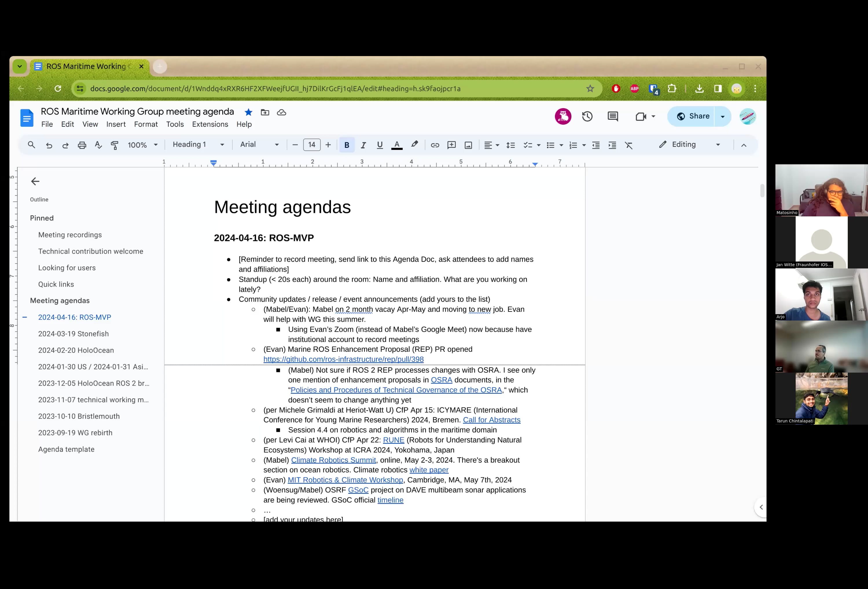Viewport: 868px width, 589px height.
Task: Select the paint format roller icon
Action: [x=115, y=145]
